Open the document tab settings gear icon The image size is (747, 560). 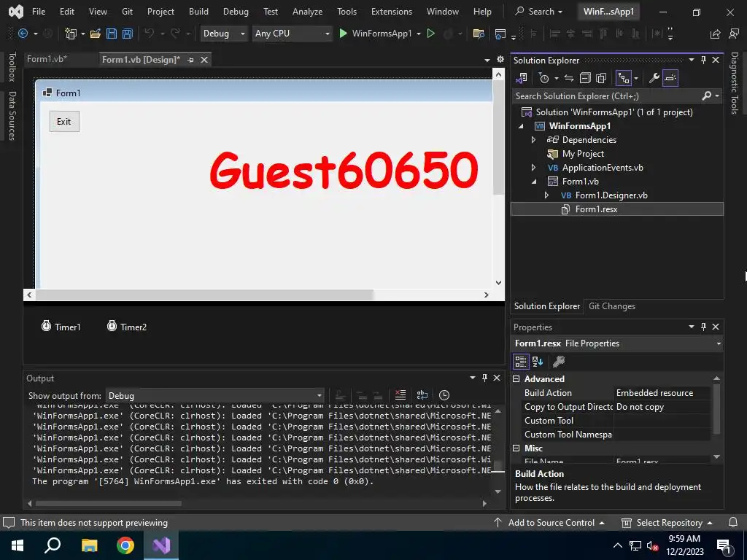(500, 59)
